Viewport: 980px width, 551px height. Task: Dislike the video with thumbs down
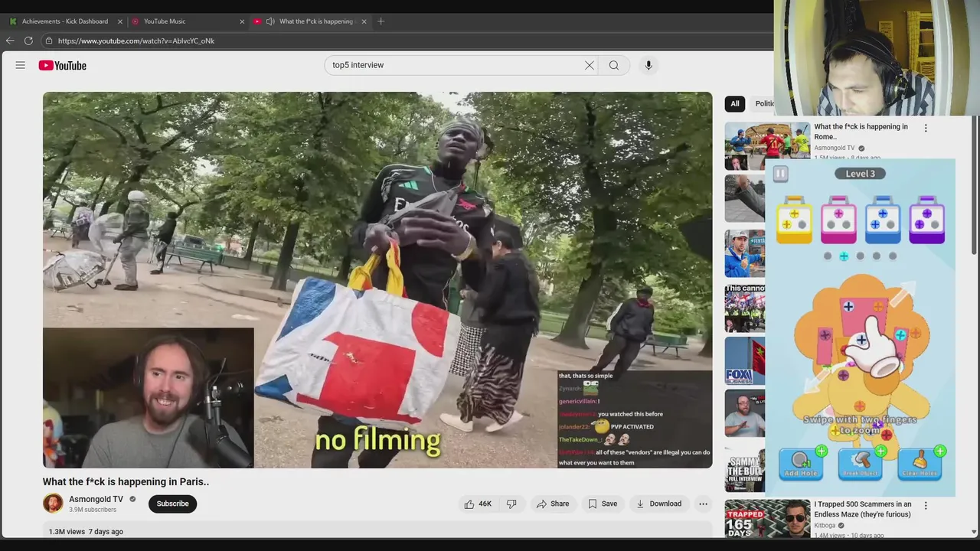click(511, 504)
